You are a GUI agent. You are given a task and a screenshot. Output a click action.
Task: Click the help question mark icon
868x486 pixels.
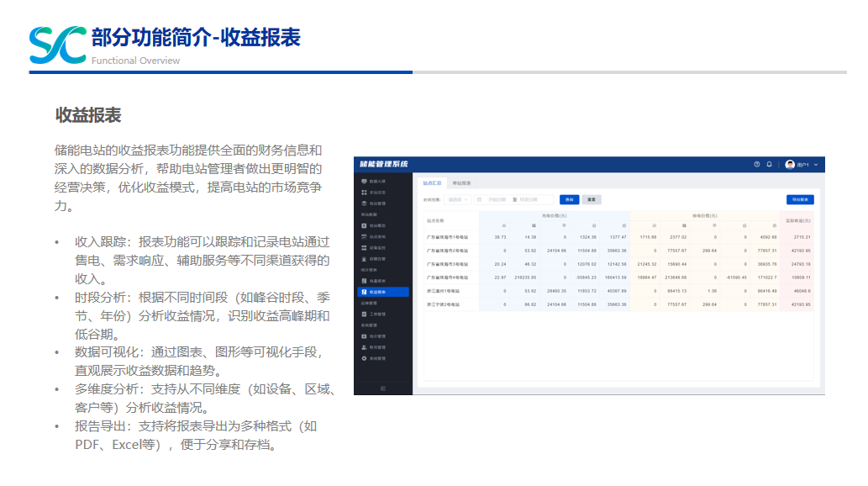(757, 165)
